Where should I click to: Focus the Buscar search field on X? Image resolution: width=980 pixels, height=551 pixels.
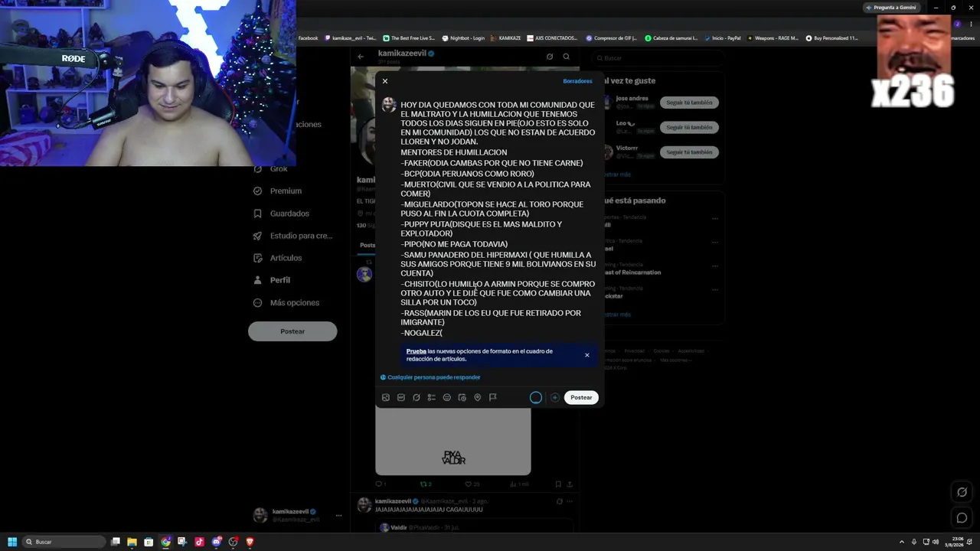click(x=658, y=58)
